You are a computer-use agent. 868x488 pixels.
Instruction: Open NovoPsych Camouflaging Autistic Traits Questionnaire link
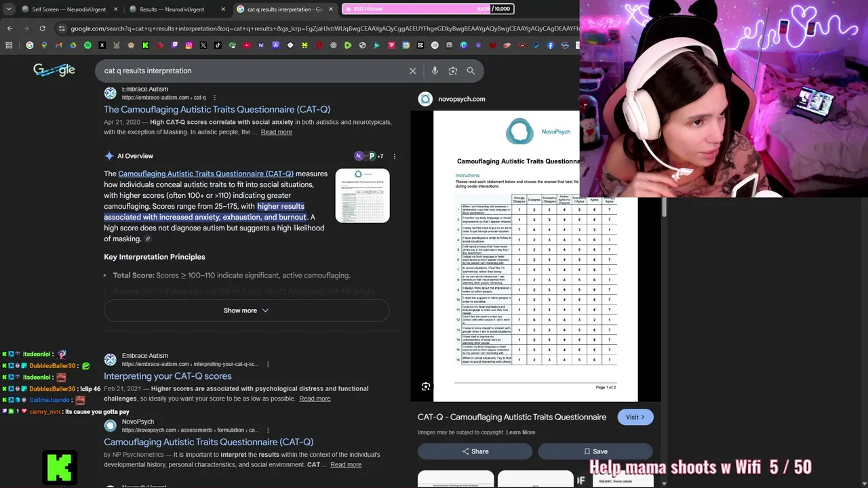point(208,442)
